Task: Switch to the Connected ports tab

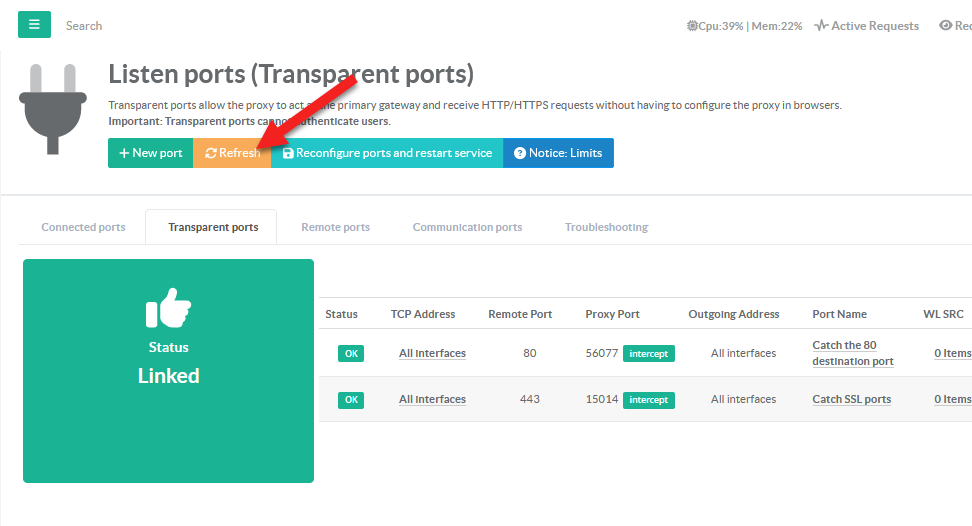Action: click(x=83, y=227)
